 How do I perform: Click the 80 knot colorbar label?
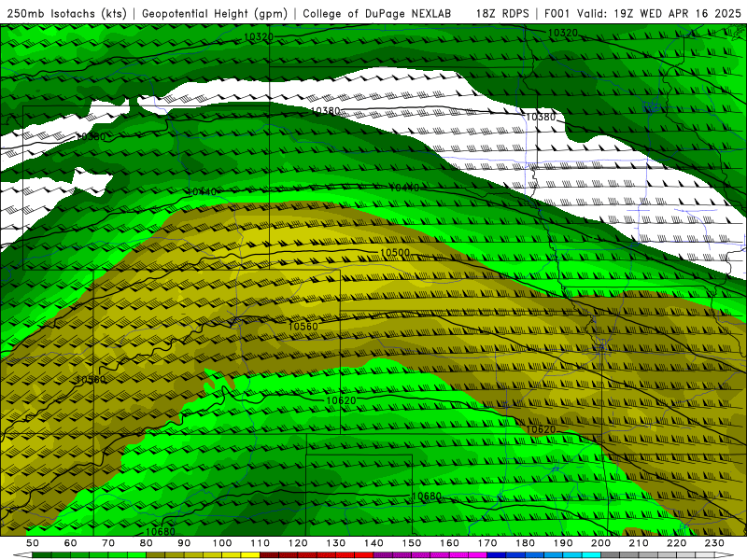click(147, 543)
